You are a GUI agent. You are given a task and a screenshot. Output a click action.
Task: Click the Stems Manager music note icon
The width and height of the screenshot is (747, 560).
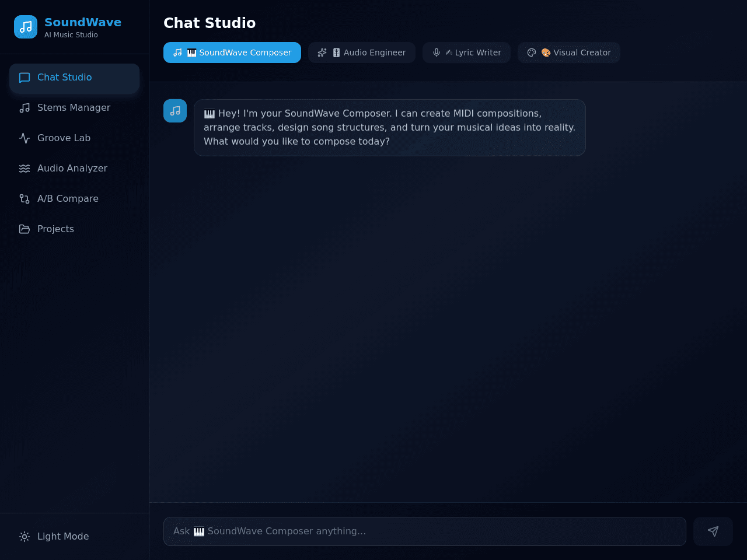(x=25, y=108)
